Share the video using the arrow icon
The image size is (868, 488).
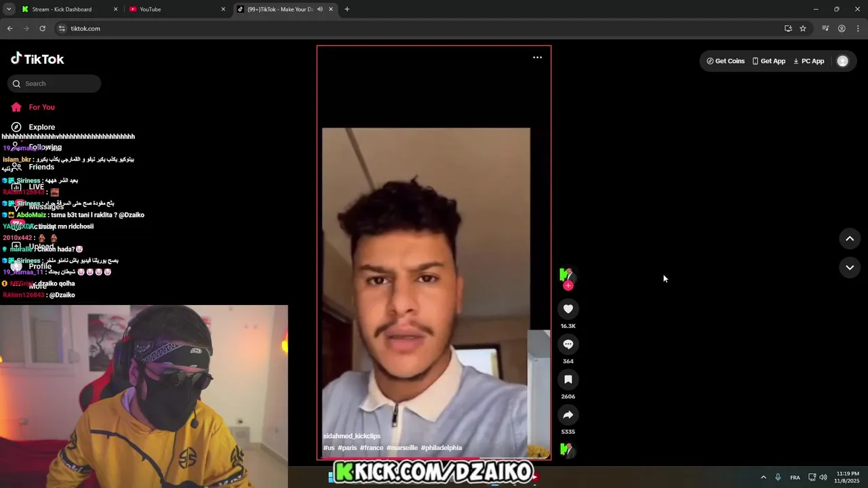tap(568, 415)
